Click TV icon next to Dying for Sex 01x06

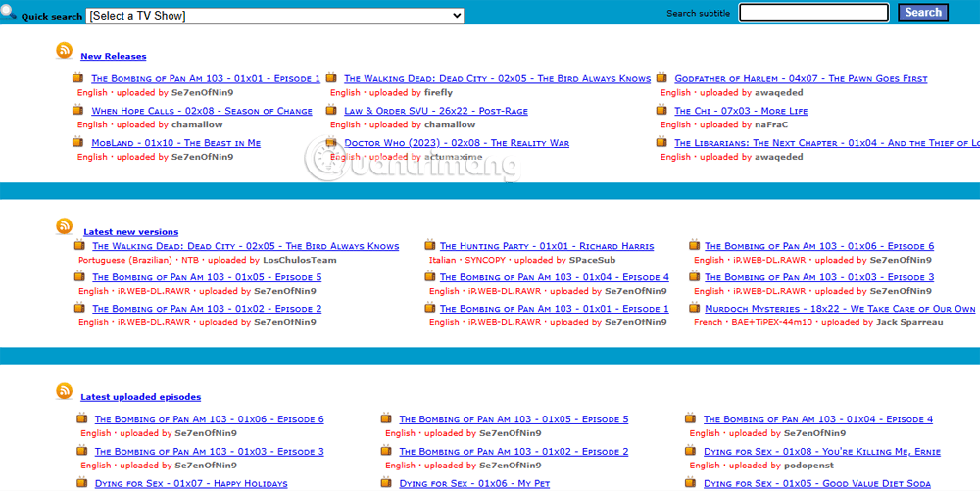point(386,482)
